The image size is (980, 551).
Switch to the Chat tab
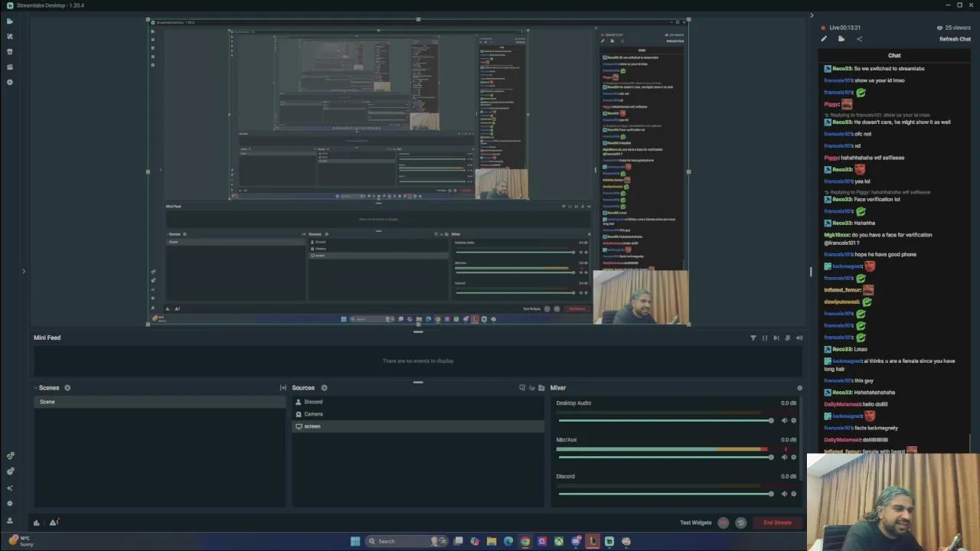pyautogui.click(x=894, y=56)
